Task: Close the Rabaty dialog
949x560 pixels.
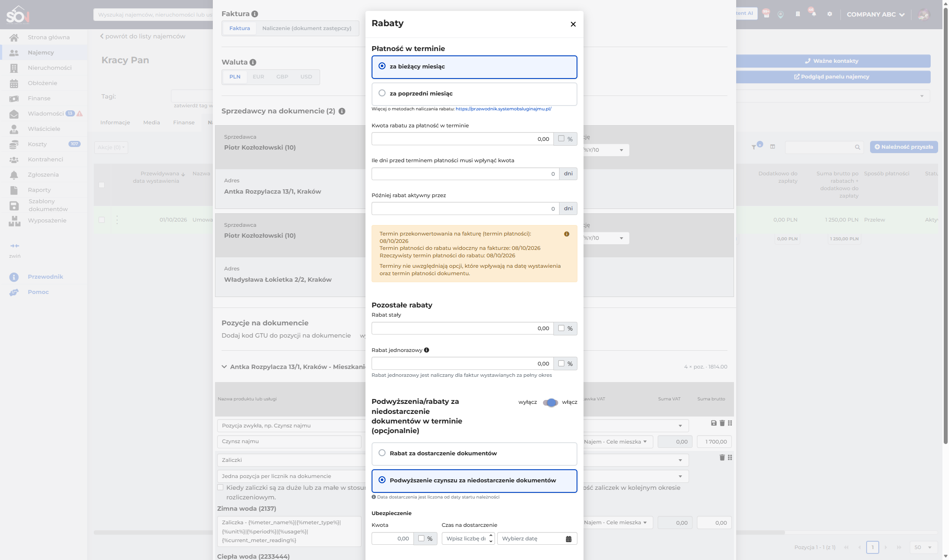Action: coord(573,24)
